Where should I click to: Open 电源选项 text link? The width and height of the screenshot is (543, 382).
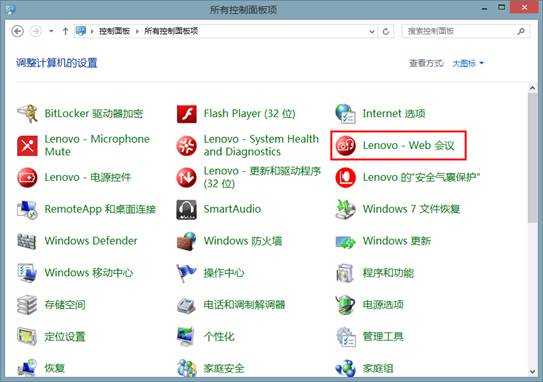383,305
